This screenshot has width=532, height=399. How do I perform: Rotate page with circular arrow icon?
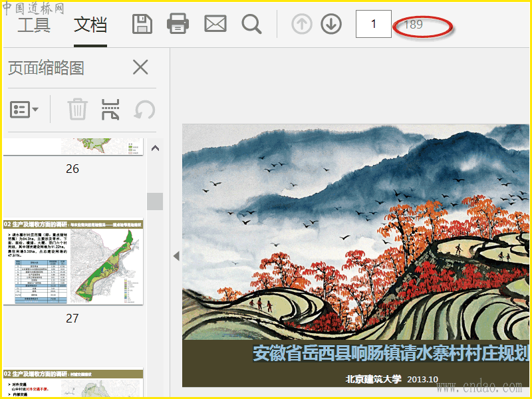click(x=144, y=110)
